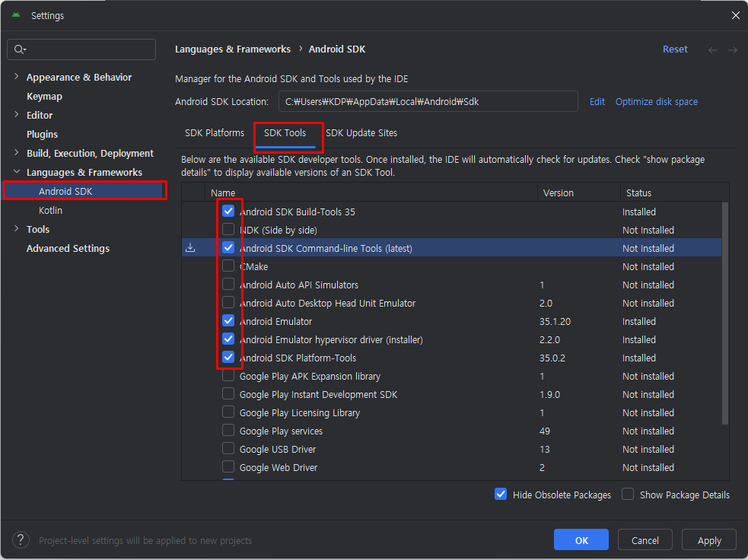The width and height of the screenshot is (748, 560).
Task: Expand the Build, Execution, Deployment chevron
Action: click(x=17, y=153)
